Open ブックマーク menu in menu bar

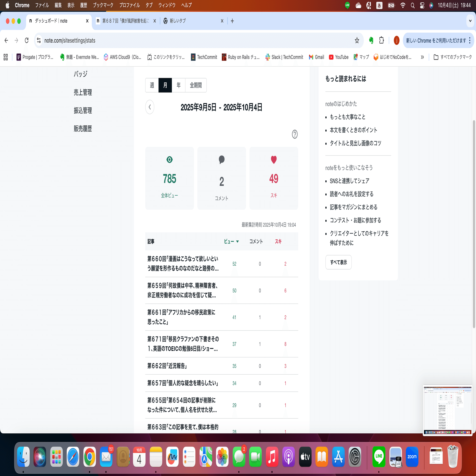(103, 5)
